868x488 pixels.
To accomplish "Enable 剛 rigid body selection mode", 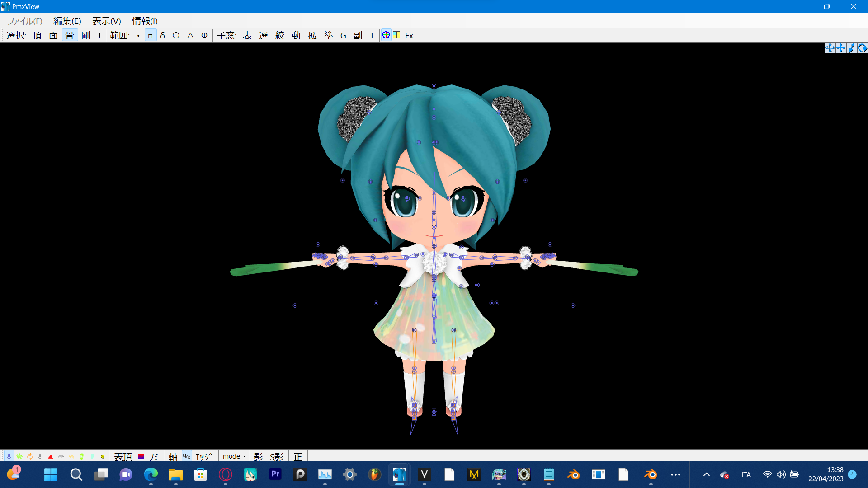I will tap(86, 35).
